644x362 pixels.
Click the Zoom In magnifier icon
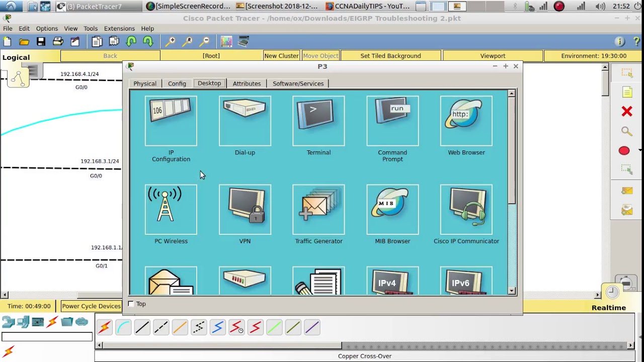[x=171, y=42]
